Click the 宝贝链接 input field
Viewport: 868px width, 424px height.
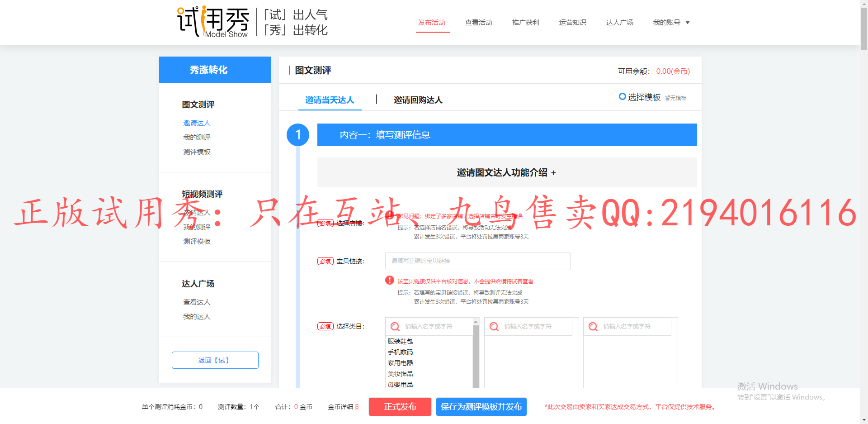[477, 261]
